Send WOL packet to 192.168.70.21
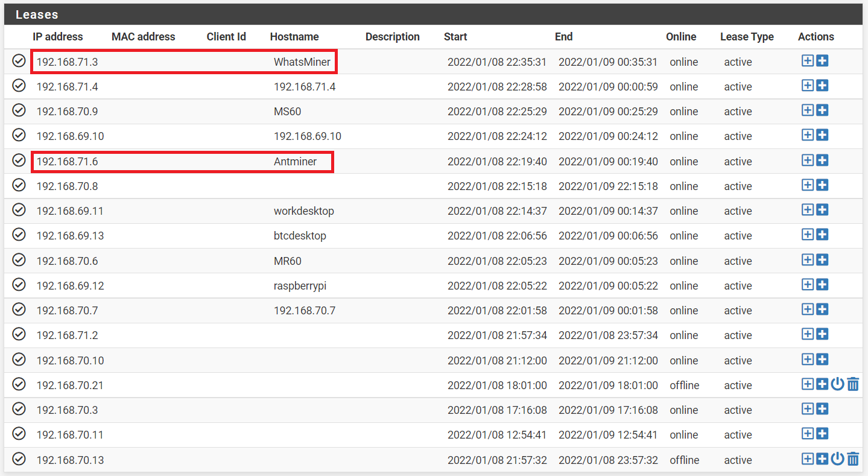868x476 pixels. pyautogui.click(x=837, y=384)
